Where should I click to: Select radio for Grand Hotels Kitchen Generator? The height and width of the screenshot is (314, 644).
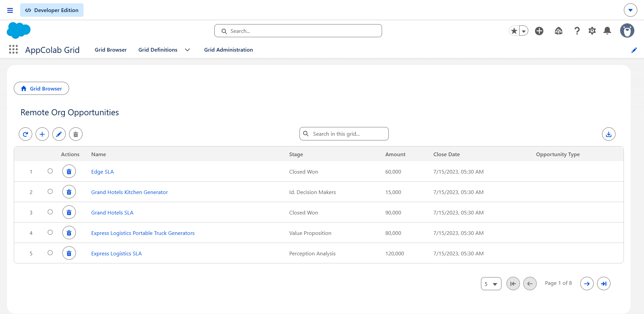point(50,191)
